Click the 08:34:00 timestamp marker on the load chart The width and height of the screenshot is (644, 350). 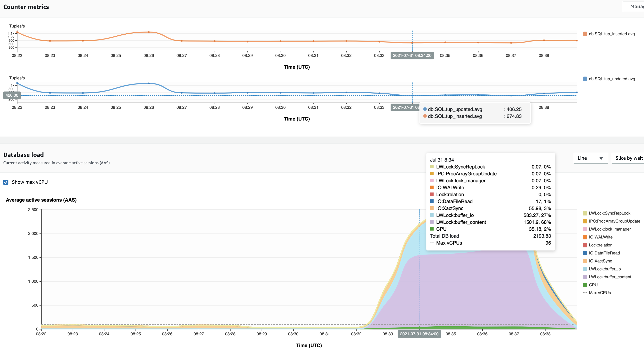419,334
